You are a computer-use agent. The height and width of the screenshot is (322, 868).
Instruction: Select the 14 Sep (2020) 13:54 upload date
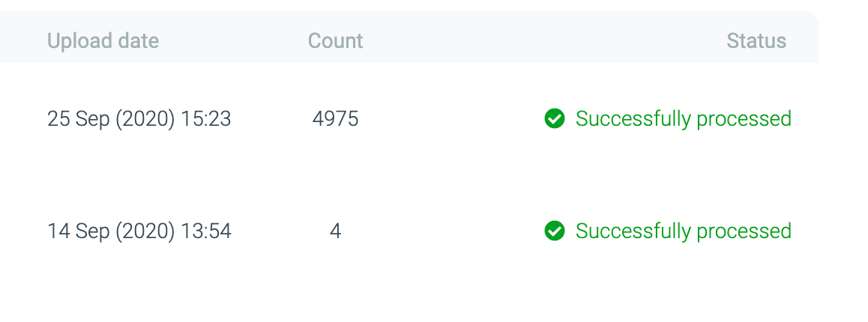[x=139, y=231]
